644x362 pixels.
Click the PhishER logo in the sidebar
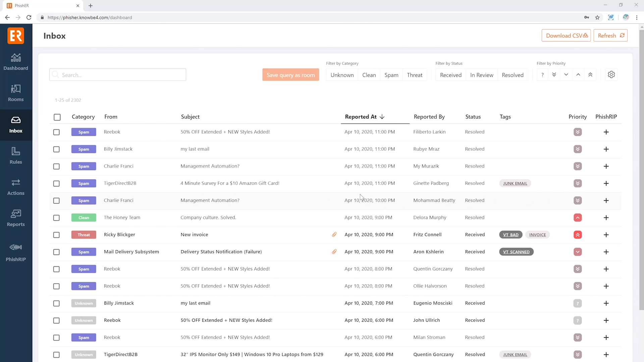[x=16, y=36]
